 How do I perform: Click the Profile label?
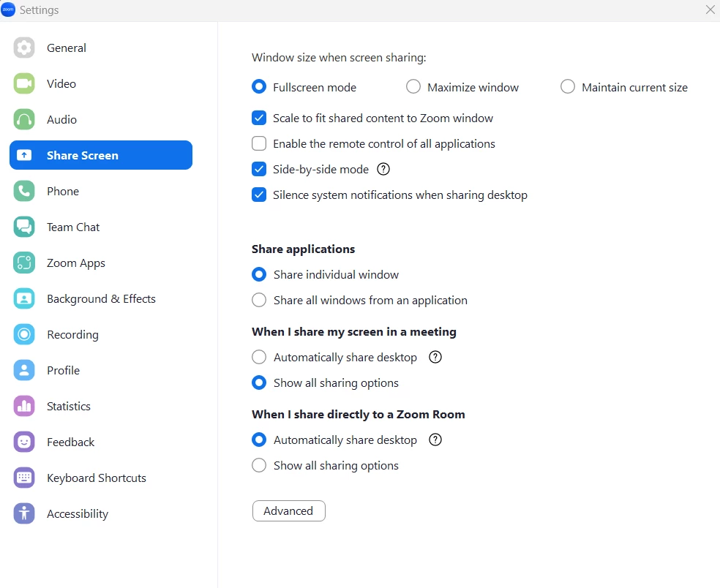click(x=64, y=371)
